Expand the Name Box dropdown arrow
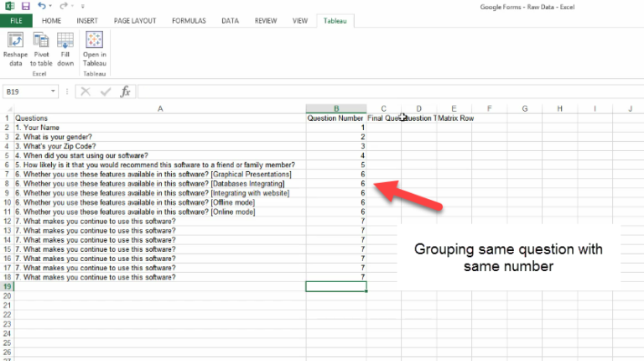Viewport: 644px width, 361px height. pos(55,92)
